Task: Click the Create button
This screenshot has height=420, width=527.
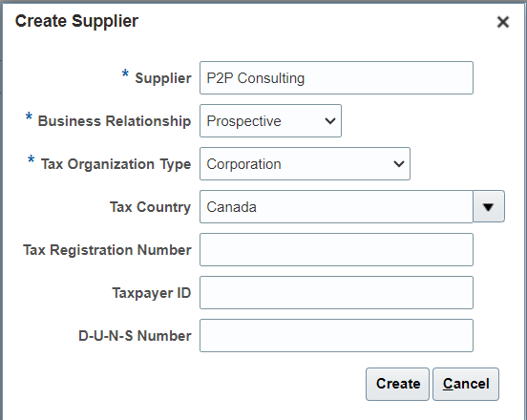Action: (397, 384)
